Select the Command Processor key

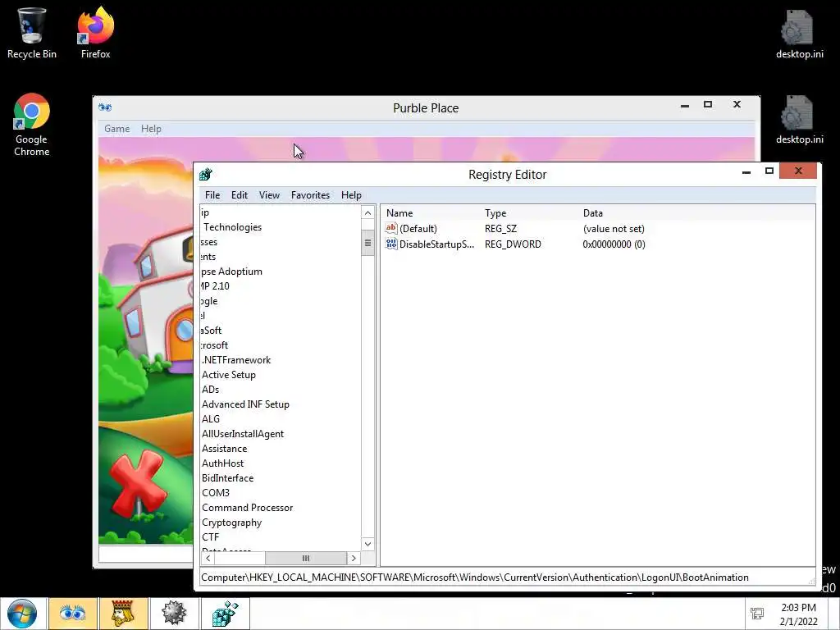(248, 507)
